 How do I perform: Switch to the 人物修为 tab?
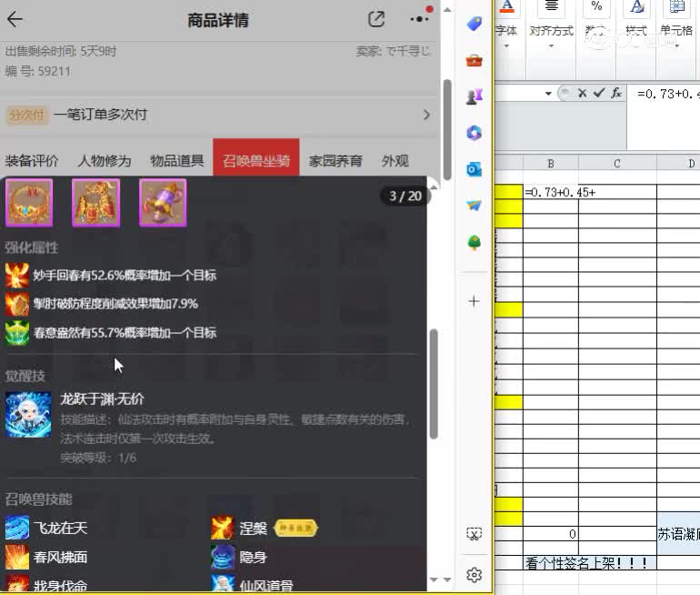pos(105,160)
